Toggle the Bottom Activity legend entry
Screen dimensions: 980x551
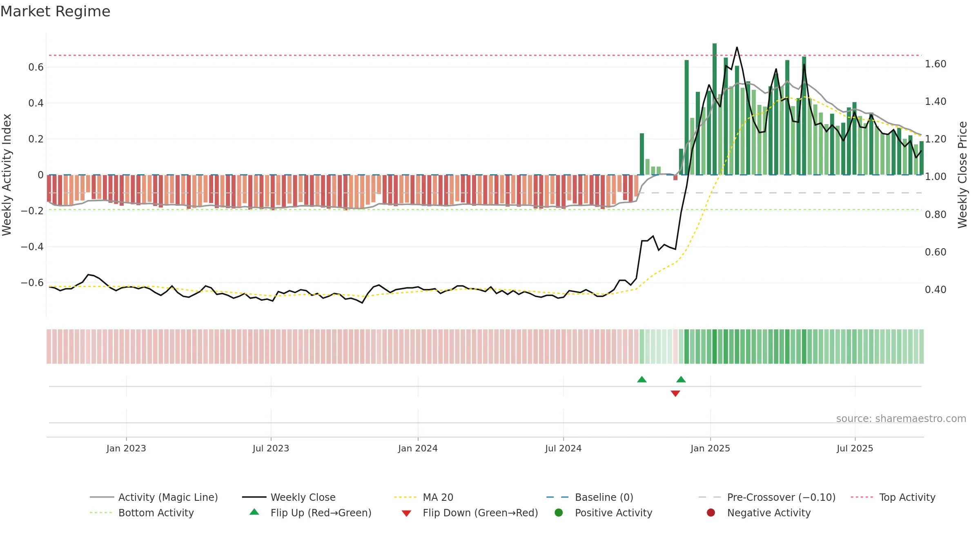click(x=142, y=513)
